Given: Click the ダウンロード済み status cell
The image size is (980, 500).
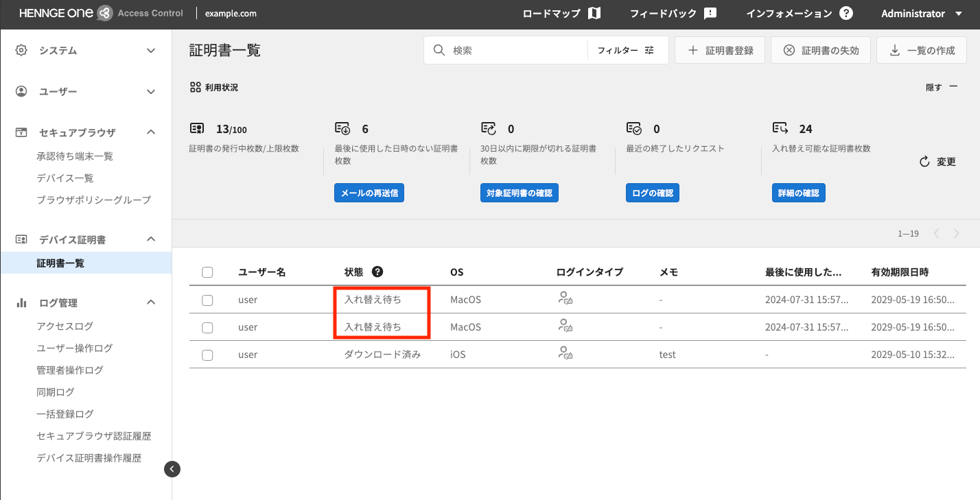Looking at the screenshot, I should pyautogui.click(x=382, y=355).
